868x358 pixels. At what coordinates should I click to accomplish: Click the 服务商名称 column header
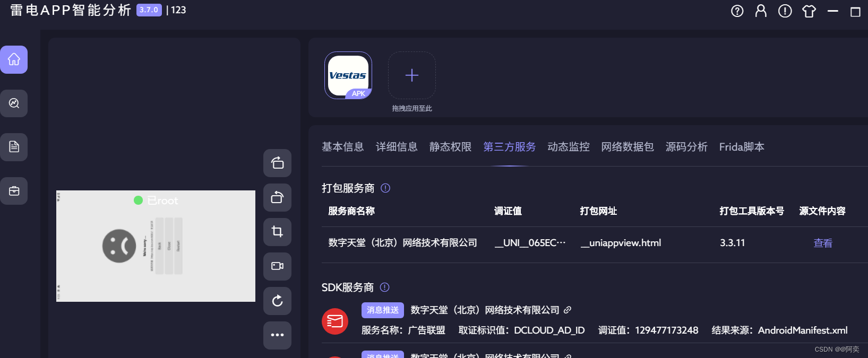(x=351, y=211)
